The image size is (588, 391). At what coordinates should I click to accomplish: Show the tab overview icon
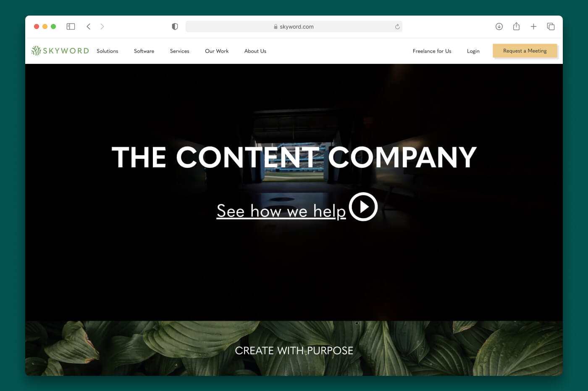[x=551, y=26]
